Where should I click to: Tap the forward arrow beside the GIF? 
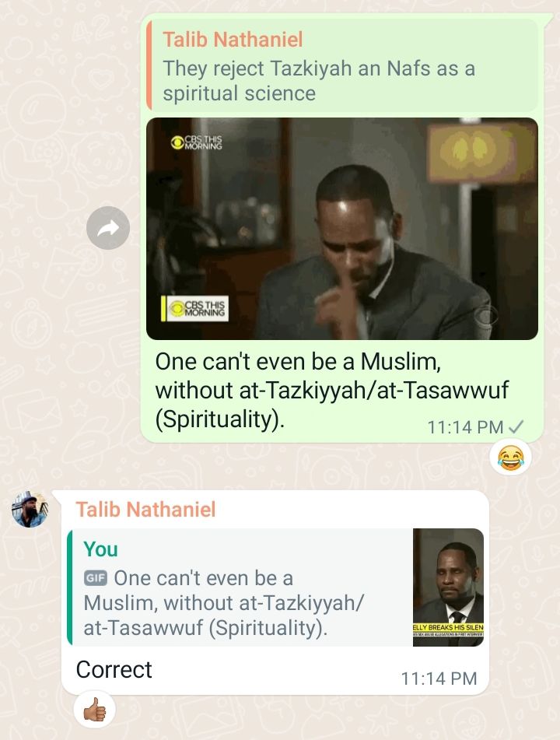[x=108, y=228]
